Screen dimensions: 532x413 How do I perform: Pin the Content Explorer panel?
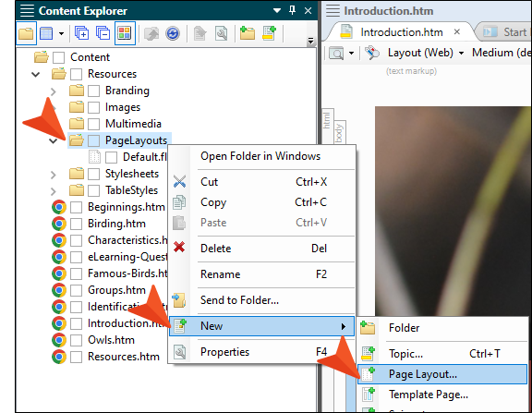292,10
